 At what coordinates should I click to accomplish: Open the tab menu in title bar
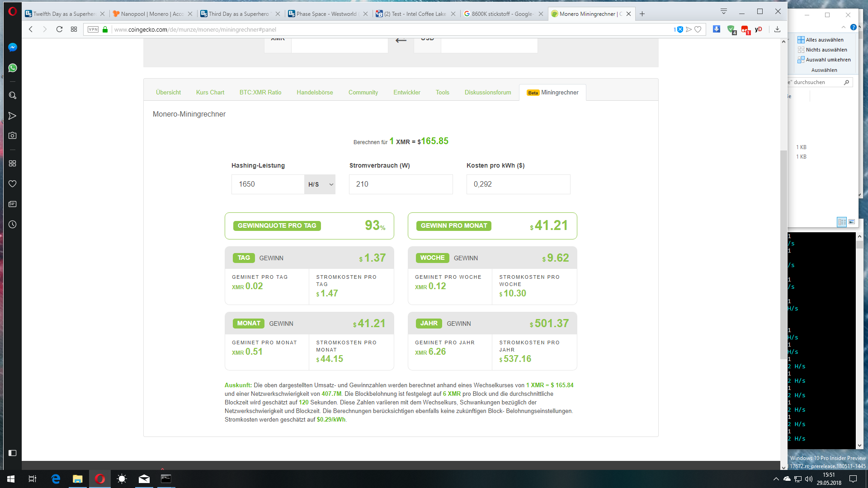[x=723, y=12]
